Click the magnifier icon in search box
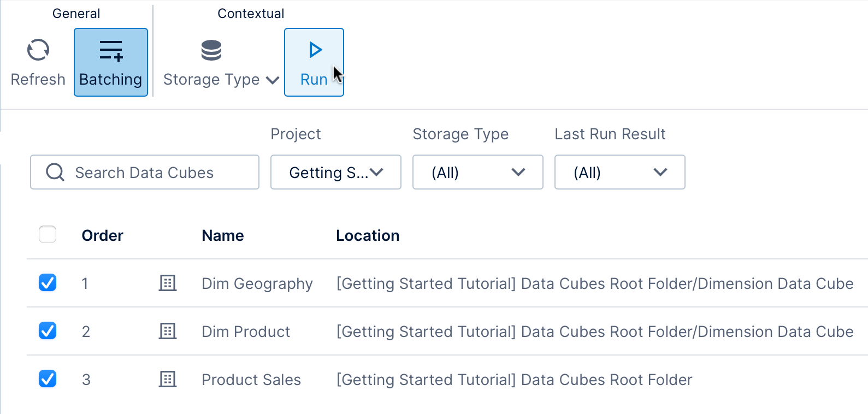 (x=55, y=172)
